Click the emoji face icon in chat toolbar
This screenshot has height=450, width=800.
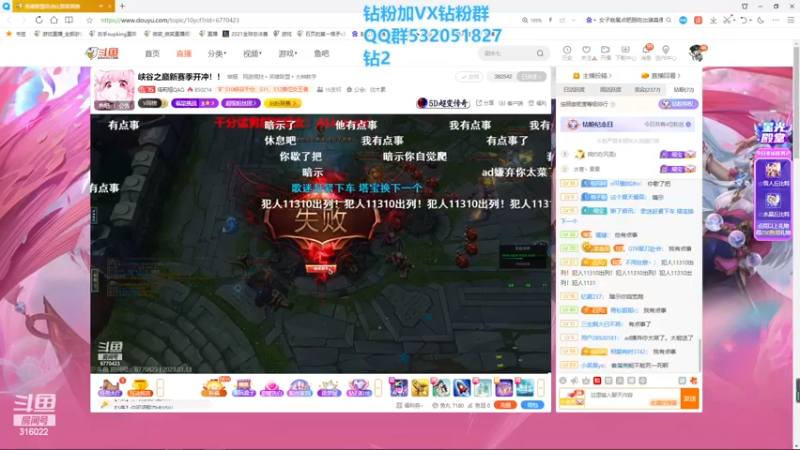[x=563, y=381]
